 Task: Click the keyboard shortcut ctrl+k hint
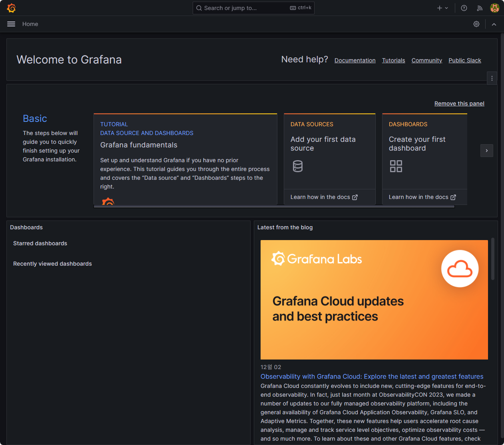point(301,8)
